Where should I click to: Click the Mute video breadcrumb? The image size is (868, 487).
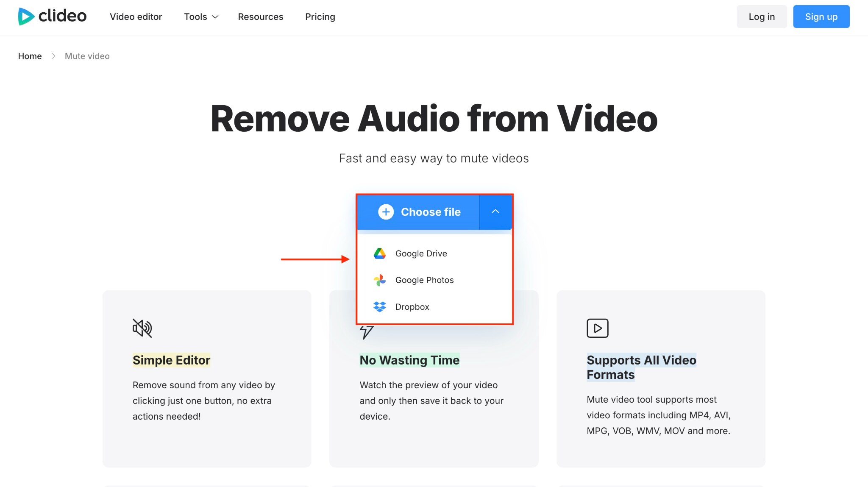click(x=87, y=56)
